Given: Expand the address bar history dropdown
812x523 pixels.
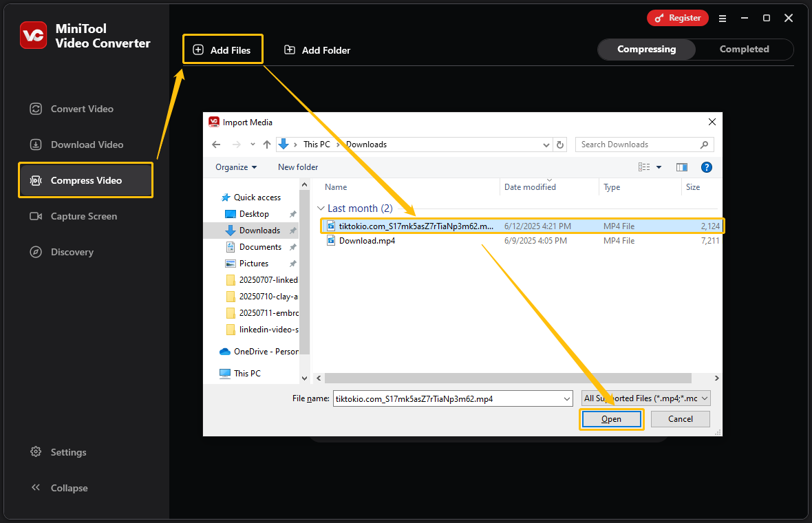Looking at the screenshot, I should coord(546,145).
